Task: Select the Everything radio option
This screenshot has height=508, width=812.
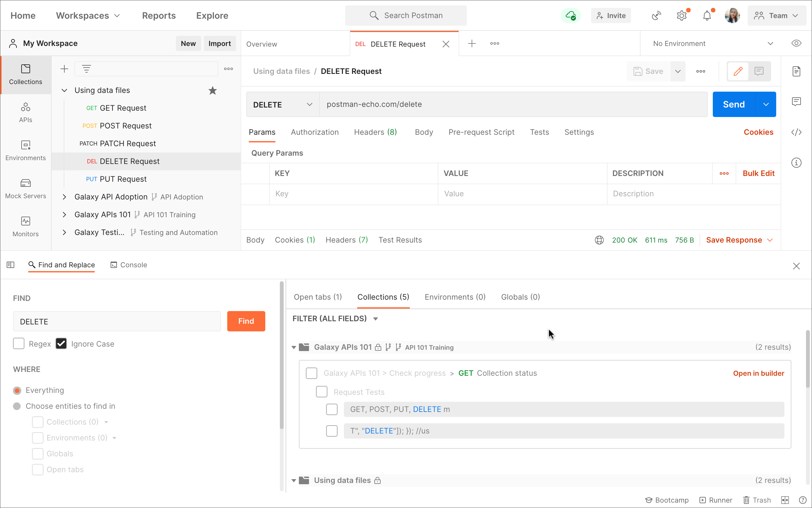Action: pos(17,390)
